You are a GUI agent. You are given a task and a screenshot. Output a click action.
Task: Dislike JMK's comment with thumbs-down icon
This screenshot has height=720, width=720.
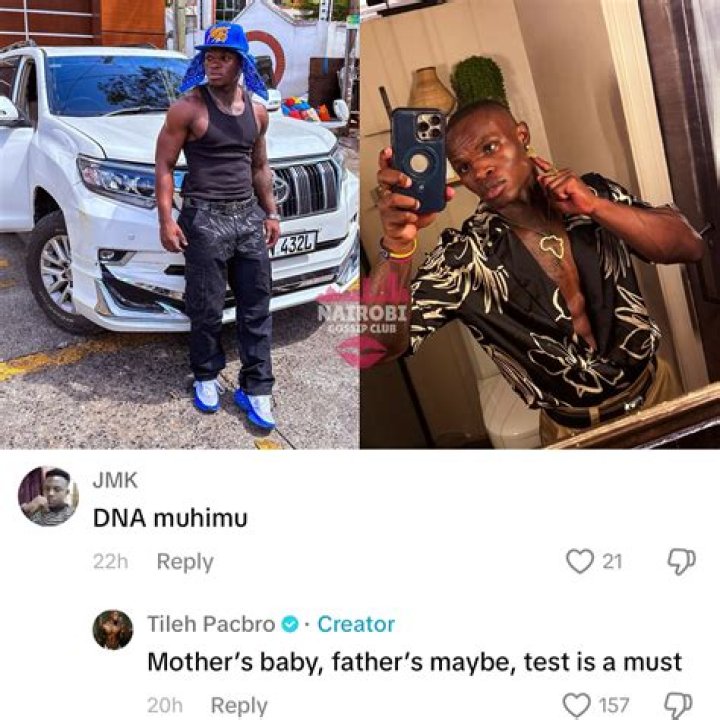click(x=681, y=562)
